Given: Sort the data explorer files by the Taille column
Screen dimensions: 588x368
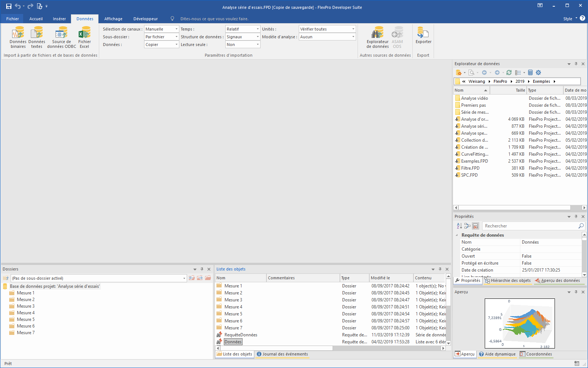Looking at the screenshot, I should click(x=509, y=90).
